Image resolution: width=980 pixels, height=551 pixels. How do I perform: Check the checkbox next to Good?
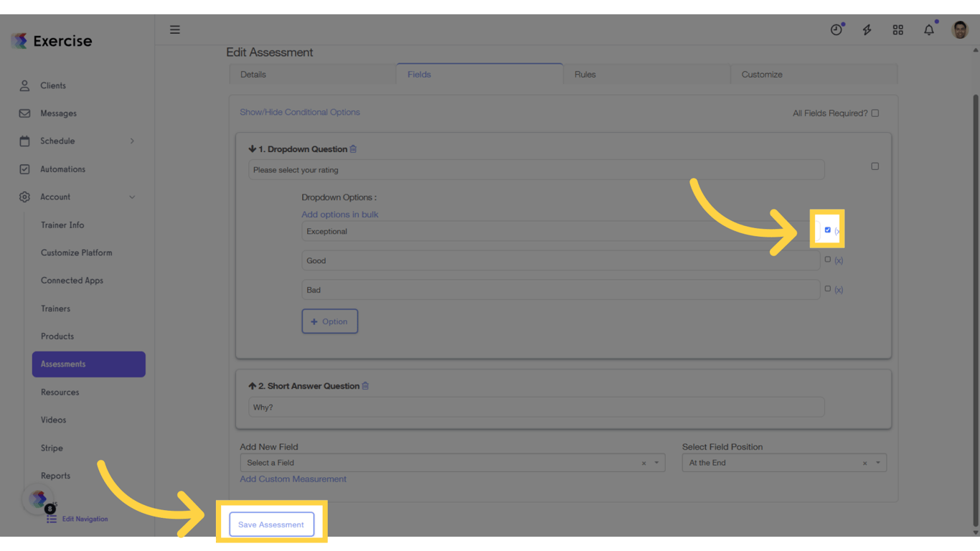tap(827, 259)
